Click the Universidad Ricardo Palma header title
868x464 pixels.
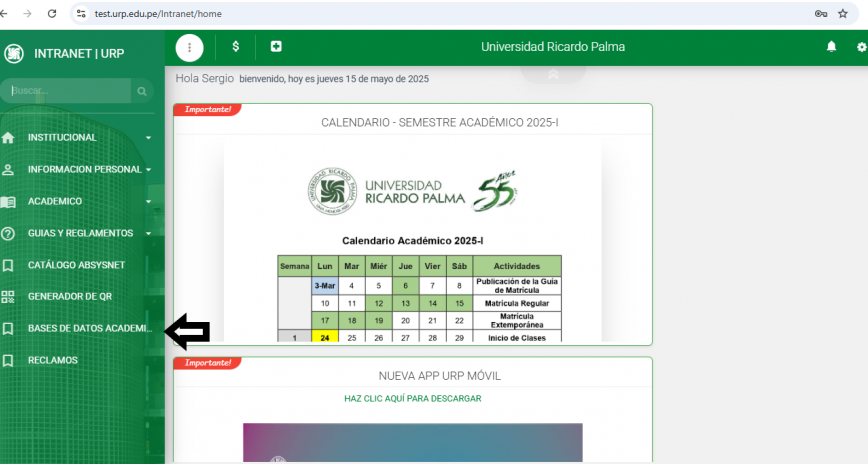pyautogui.click(x=553, y=47)
